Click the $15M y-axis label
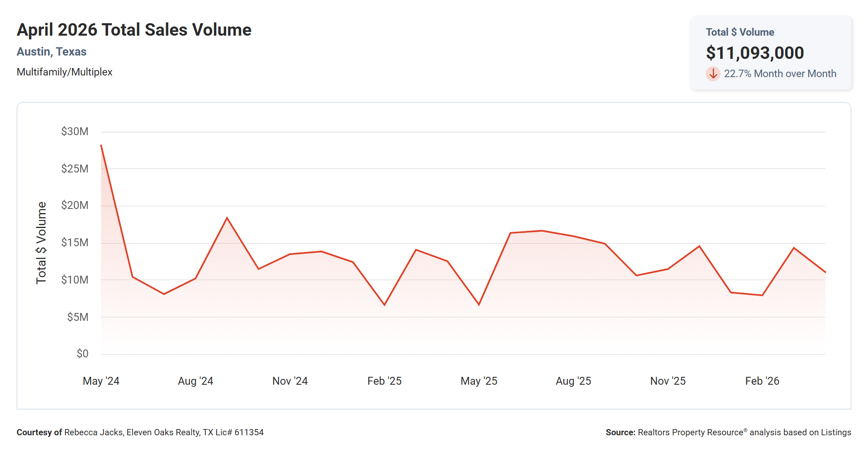The width and height of the screenshot is (868, 456). (75, 243)
